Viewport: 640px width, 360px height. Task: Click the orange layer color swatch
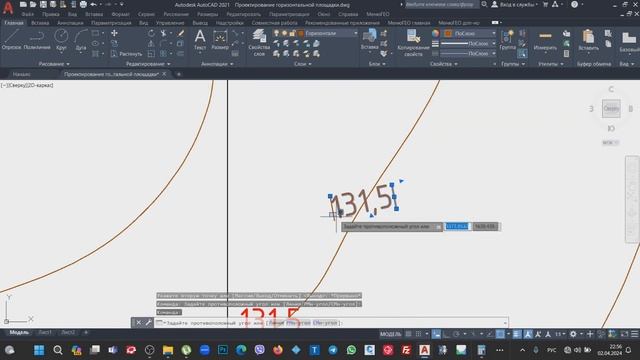click(x=301, y=33)
